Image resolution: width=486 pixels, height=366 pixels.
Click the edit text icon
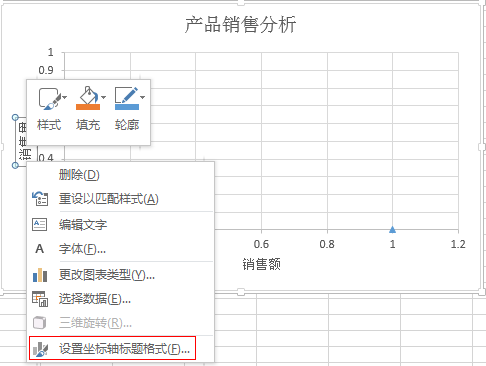[x=40, y=224]
